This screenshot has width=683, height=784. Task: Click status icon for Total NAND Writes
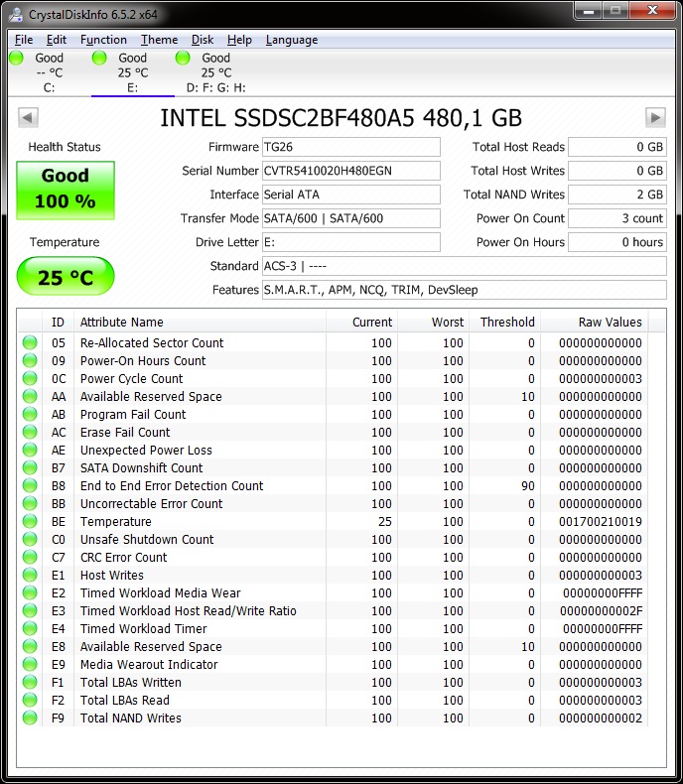click(30, 719)
